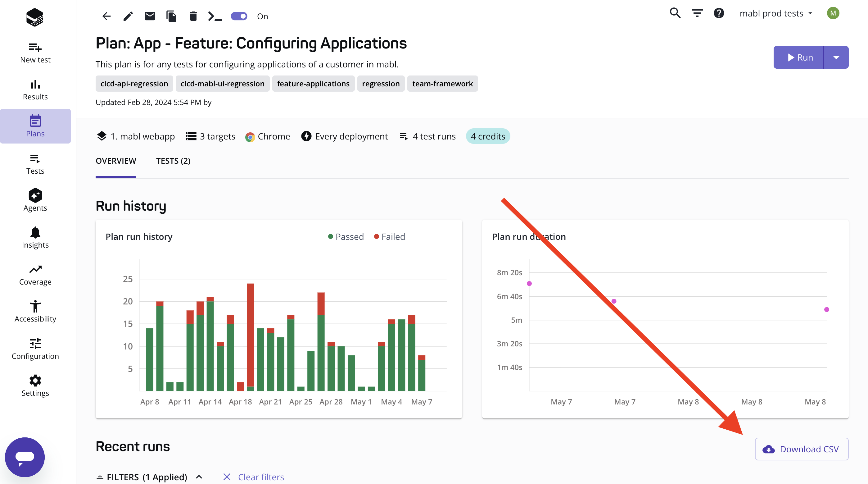Image resolution: width=868 pixels, height=484 pixels.
Task: Click the plan title heading
Action: [x=251, y=43]
